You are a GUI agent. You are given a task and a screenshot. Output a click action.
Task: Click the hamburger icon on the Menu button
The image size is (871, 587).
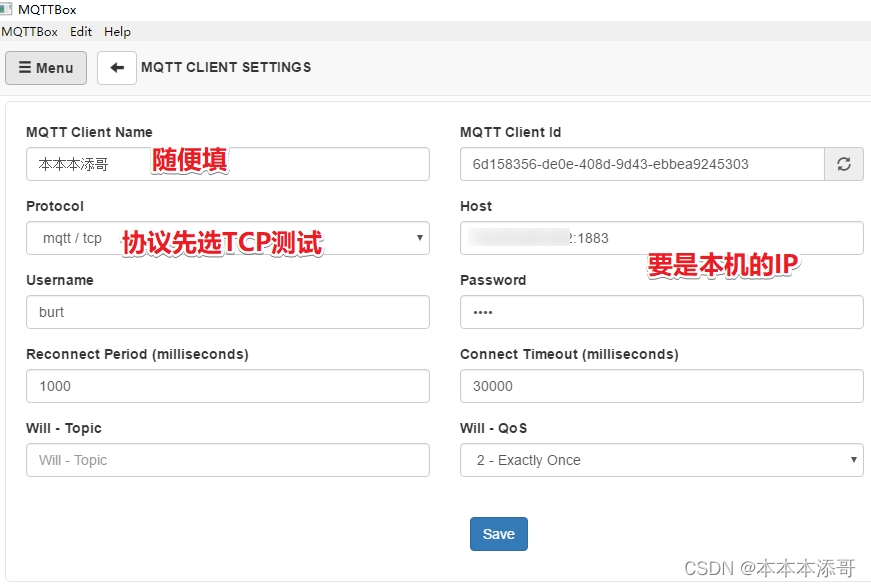(x=25, y=68)
